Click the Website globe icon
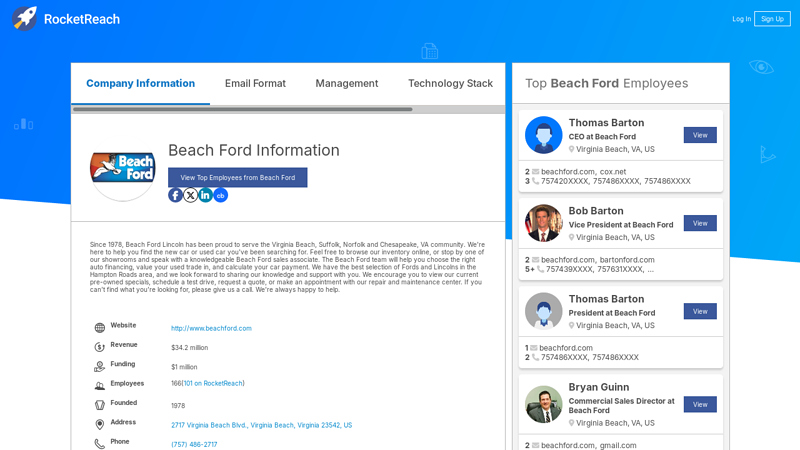Screen dimensions: 800x450 pyautogui.click(x=99, y=328)
